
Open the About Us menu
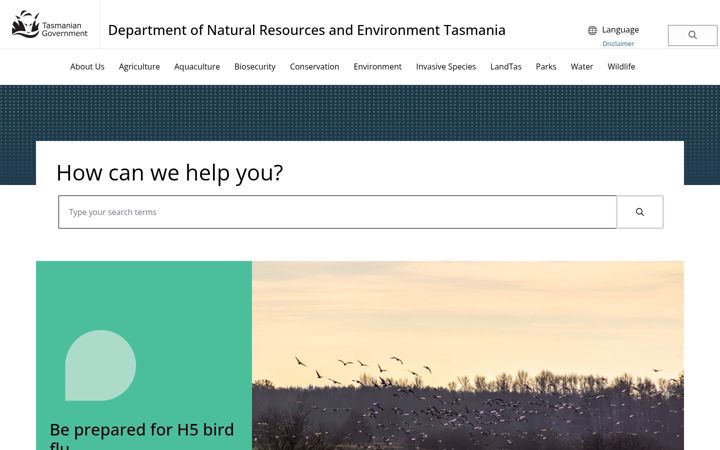87,67
